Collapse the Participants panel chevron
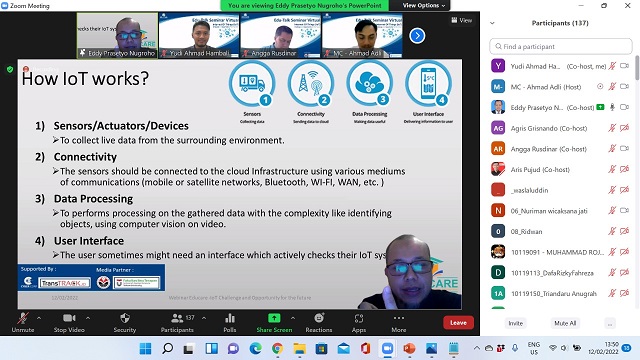The width and height of the screenshot is (640, 360). [x=492, y=23]
